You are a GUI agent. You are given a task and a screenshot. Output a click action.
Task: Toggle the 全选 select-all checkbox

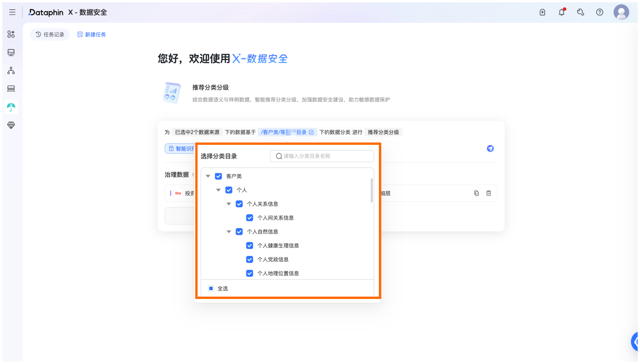tap(211, 288)
